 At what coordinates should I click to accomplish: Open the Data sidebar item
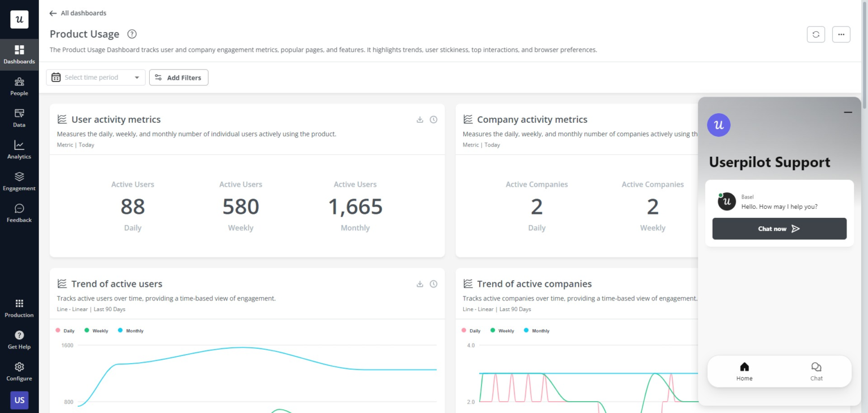click(x=19, y=118)
